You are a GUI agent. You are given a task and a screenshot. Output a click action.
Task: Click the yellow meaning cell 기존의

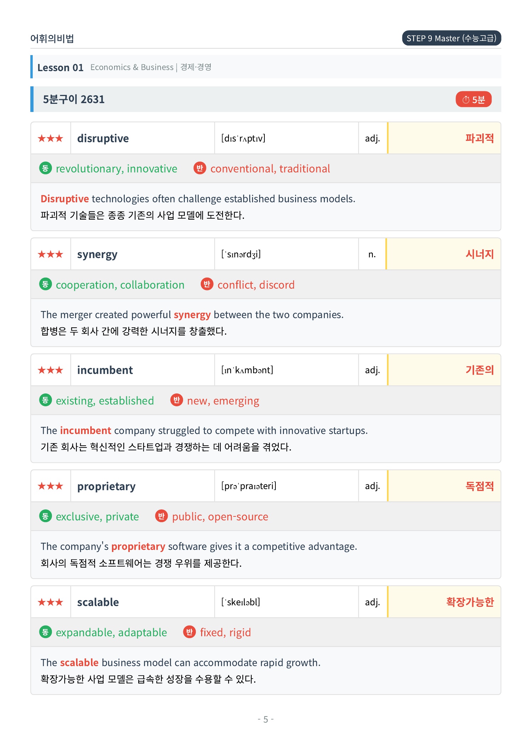[x=444, y=370]
